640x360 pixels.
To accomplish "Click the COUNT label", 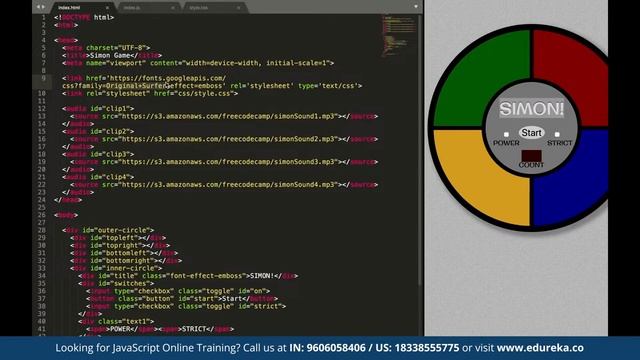I will [531, 165].
